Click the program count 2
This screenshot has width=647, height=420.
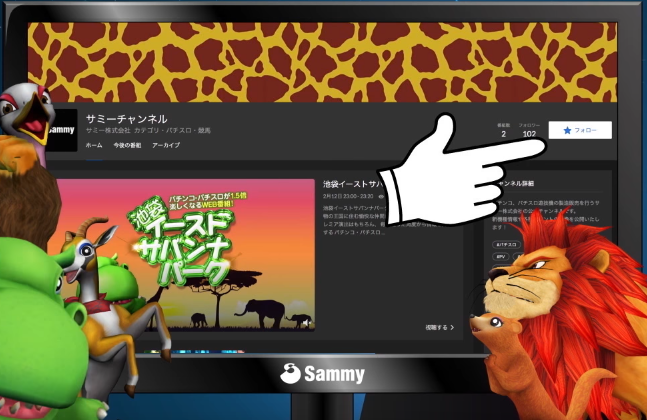503,134
